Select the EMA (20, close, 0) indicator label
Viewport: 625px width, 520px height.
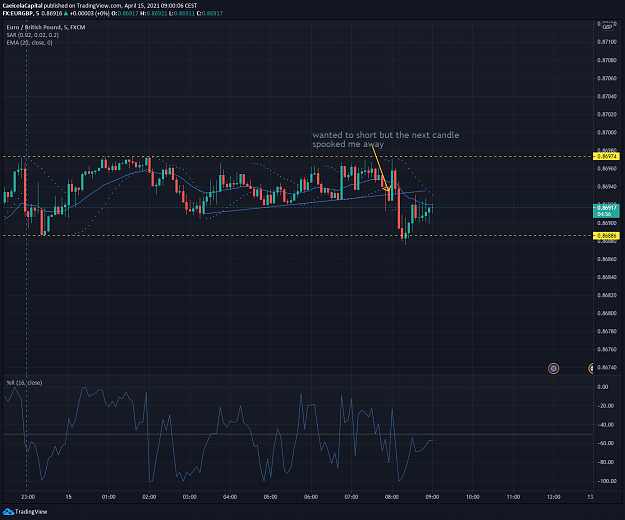click(x=29, y=43)
